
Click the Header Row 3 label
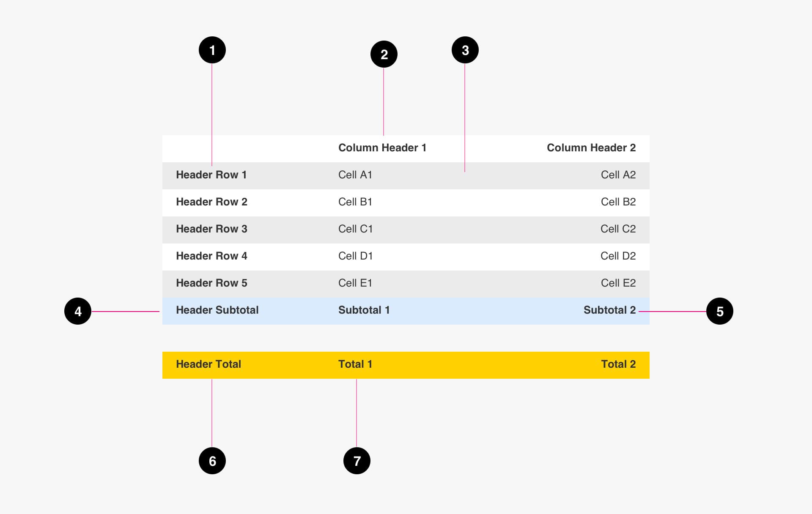[x=211, y=229]
